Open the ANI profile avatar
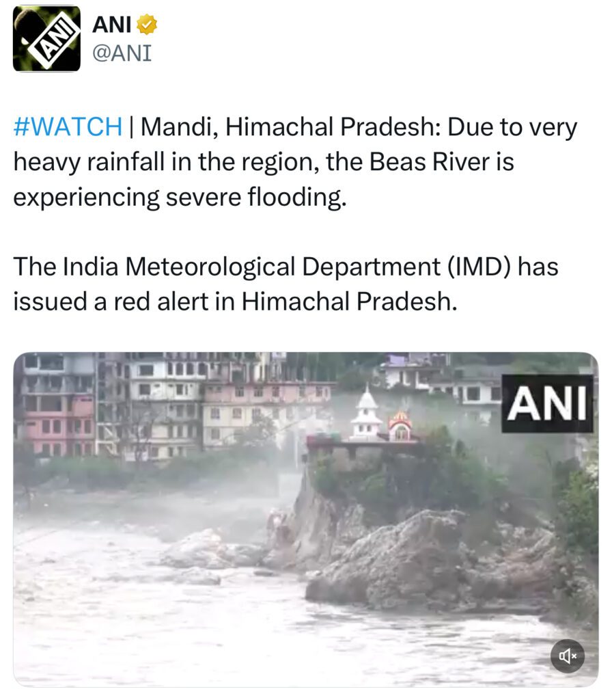This screenshot has width=612, height=700. point(47,38)
